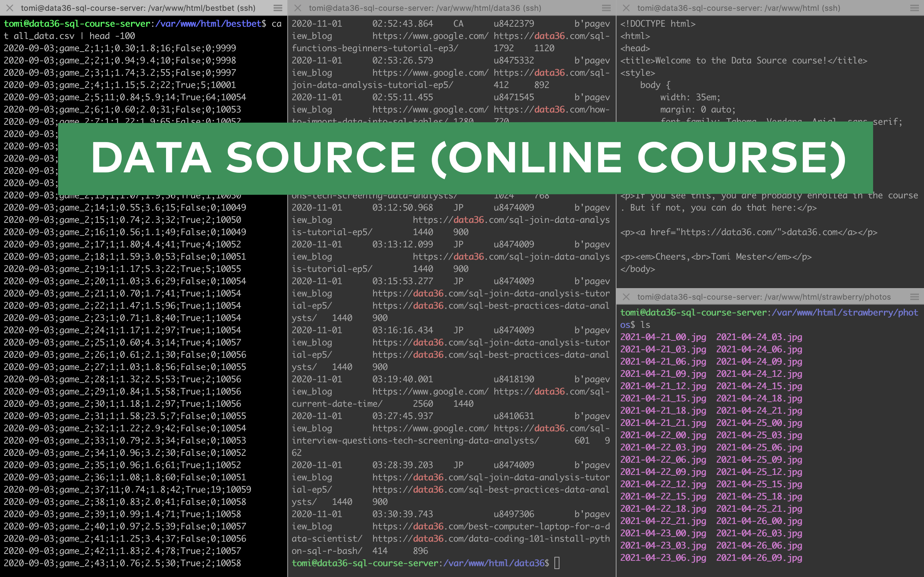Open hamburger menu of /var/www/html pane
Screen dimensions: 924x577
pos(915,8)
